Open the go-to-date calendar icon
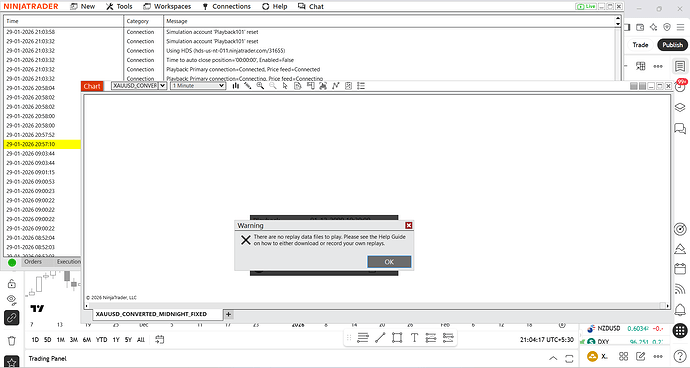 pyautogui.click(x=160, y=339)
